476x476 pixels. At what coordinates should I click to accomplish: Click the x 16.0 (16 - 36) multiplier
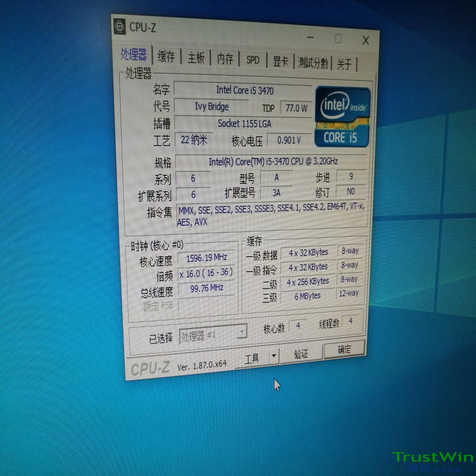coord(206,273)
